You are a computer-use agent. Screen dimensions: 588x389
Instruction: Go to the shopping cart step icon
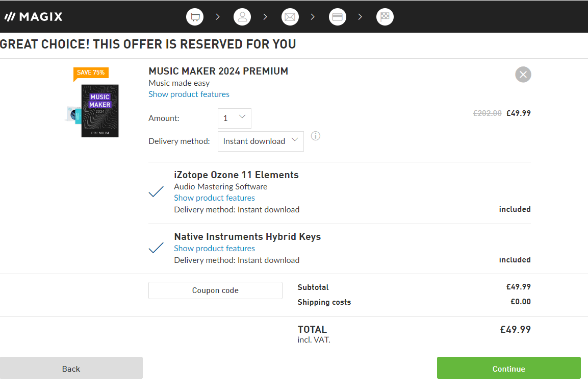click(195, 17)
